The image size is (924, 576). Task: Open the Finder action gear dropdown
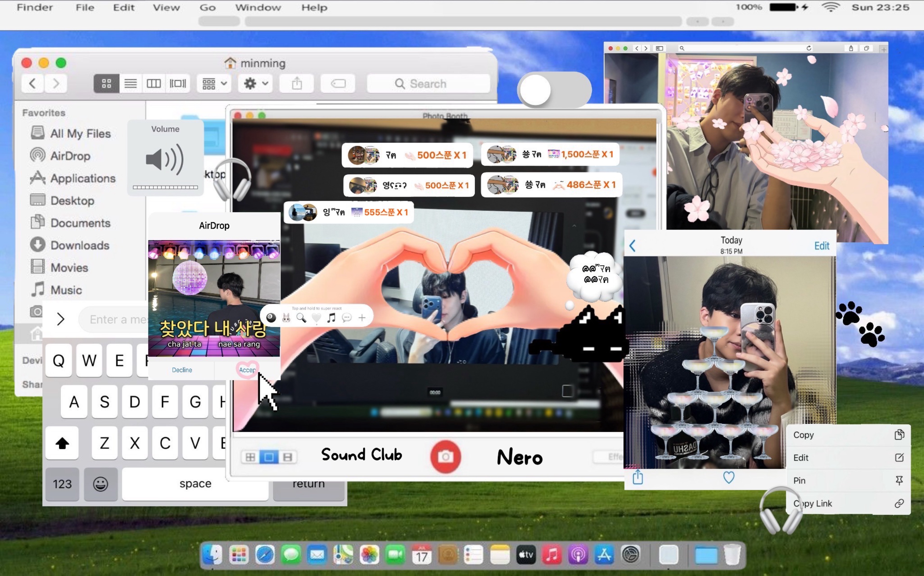coord(256,83)
